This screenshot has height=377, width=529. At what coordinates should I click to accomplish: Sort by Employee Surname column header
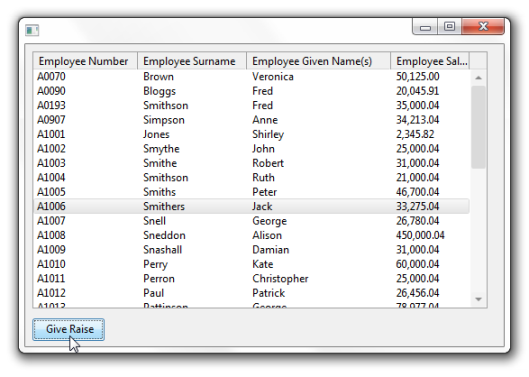tap(192, 61)
